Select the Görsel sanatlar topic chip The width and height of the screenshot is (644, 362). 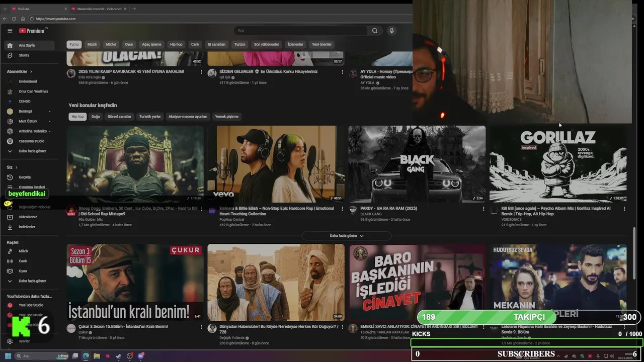(119, 117)
